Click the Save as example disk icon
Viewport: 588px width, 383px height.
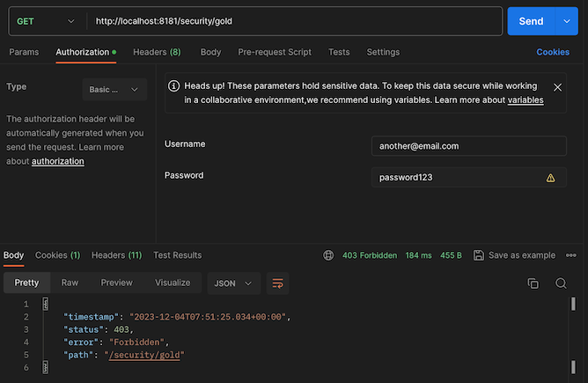479,255
